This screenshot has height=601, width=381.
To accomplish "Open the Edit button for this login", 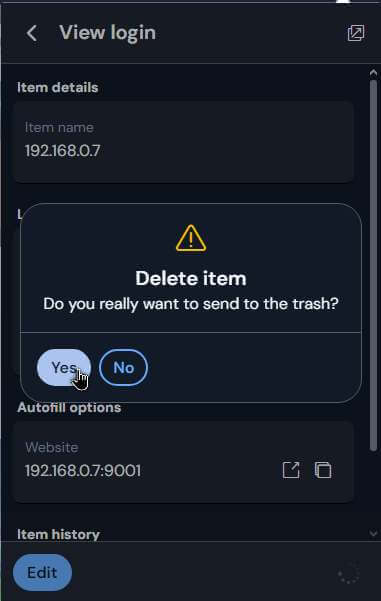I will 42,573.
